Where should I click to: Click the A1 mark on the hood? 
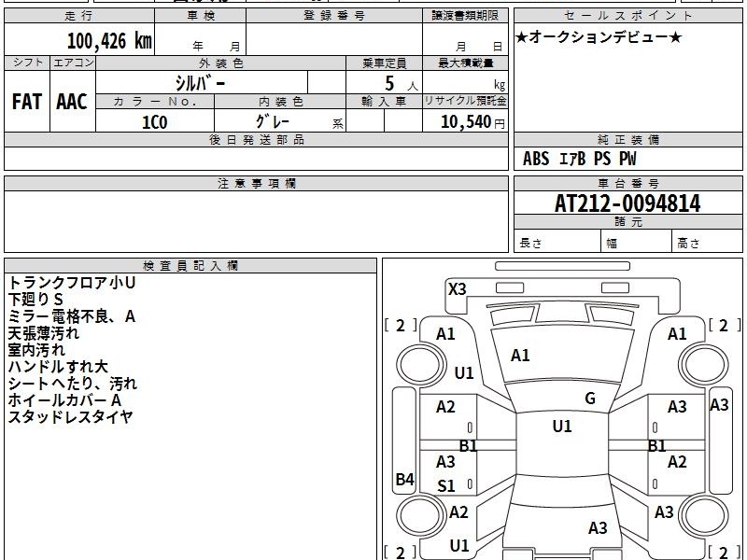(520, 356)
